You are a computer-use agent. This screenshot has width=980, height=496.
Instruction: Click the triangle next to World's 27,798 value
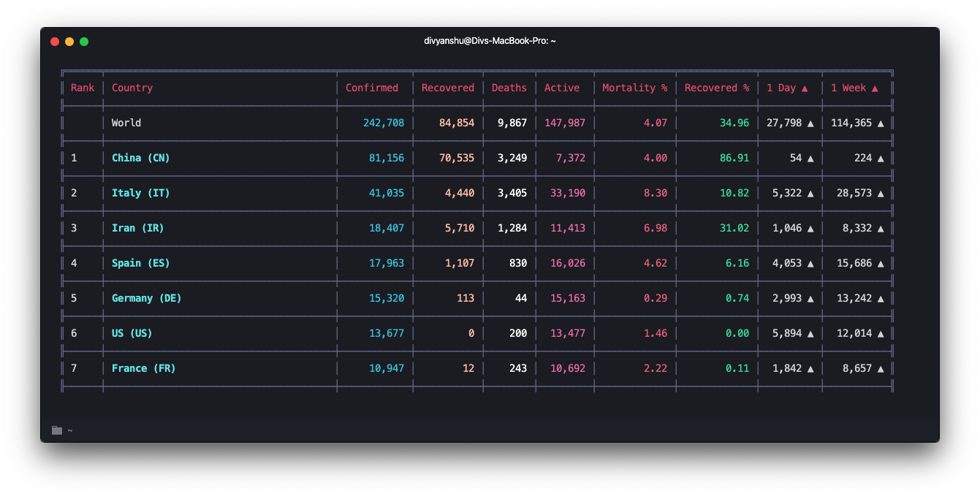tap(811, 123)
